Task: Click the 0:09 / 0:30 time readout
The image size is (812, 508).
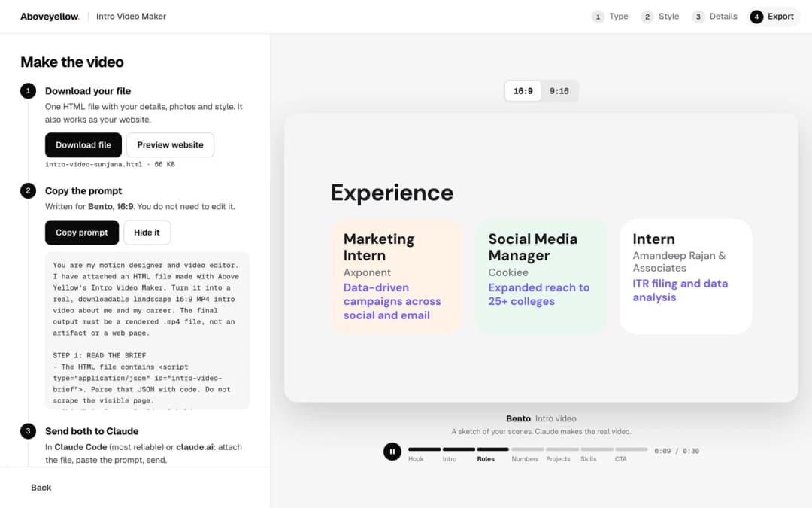Action: tap(677, 451)
